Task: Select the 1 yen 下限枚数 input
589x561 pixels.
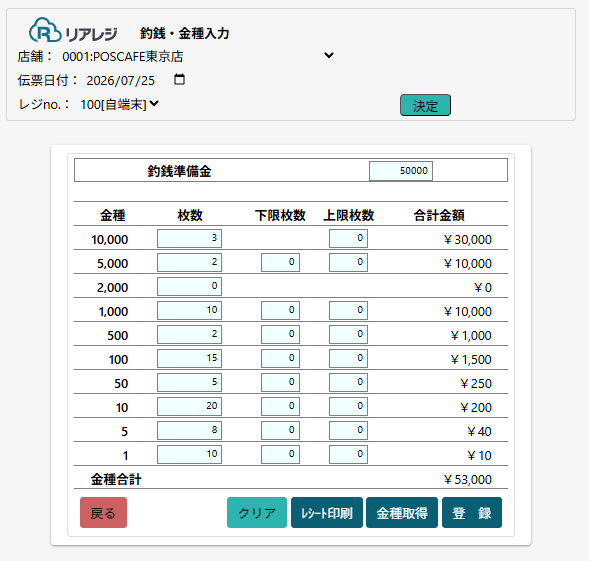Action: pyautogui.click(x=280, y=455)
